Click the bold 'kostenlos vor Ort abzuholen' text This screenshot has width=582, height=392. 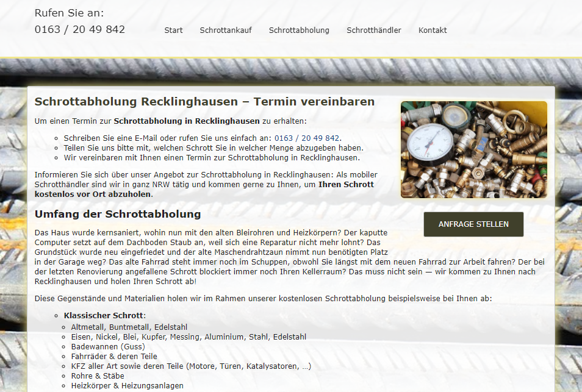click(93, 194)
